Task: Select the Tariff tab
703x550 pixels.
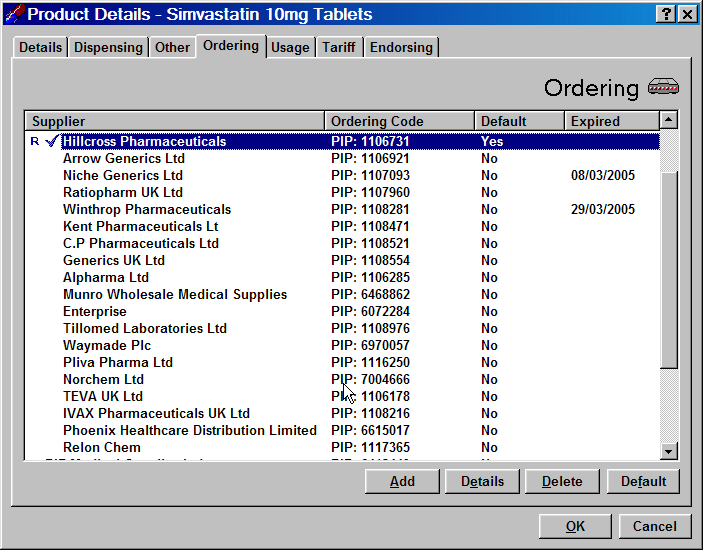Action: click(x=339, y=47)
